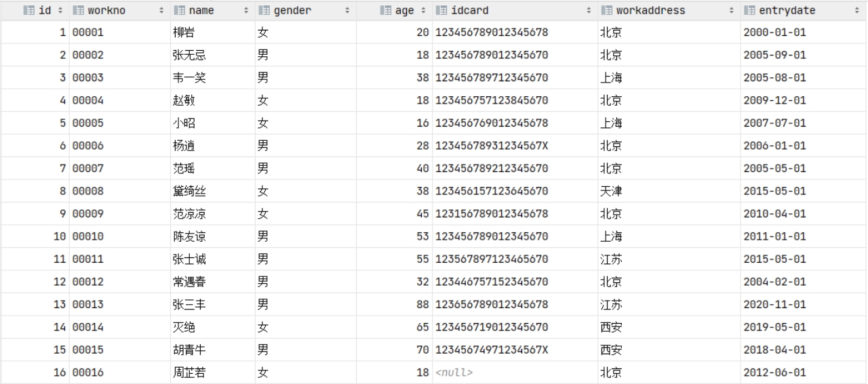
Task: Toggle sort arrows on the name column
Action: tap(246, 11)
